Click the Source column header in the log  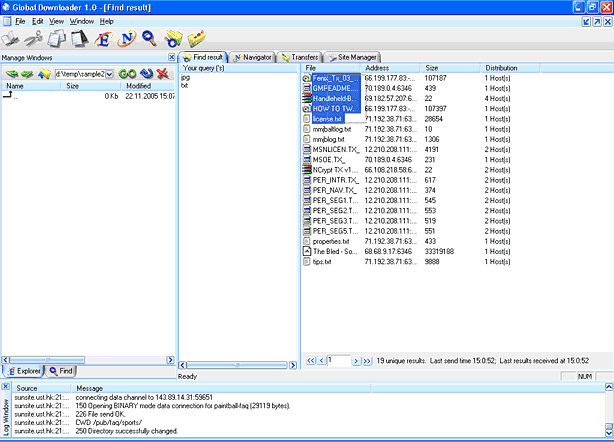click(x=41, y=388)
